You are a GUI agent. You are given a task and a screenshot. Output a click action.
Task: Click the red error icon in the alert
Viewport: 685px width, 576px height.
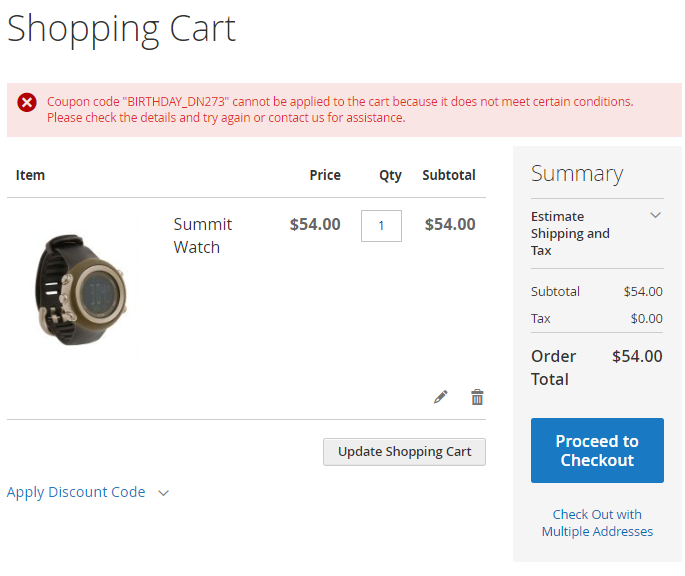pos(27,102)
